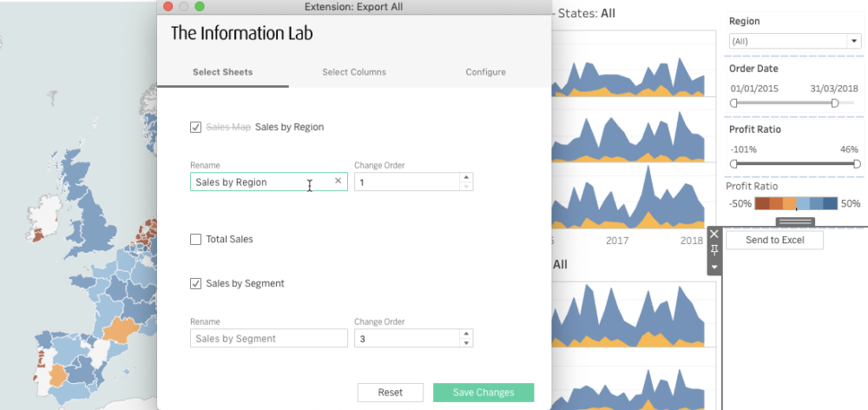Click the 31/03/2018 end date value

(x=834, y=89)
